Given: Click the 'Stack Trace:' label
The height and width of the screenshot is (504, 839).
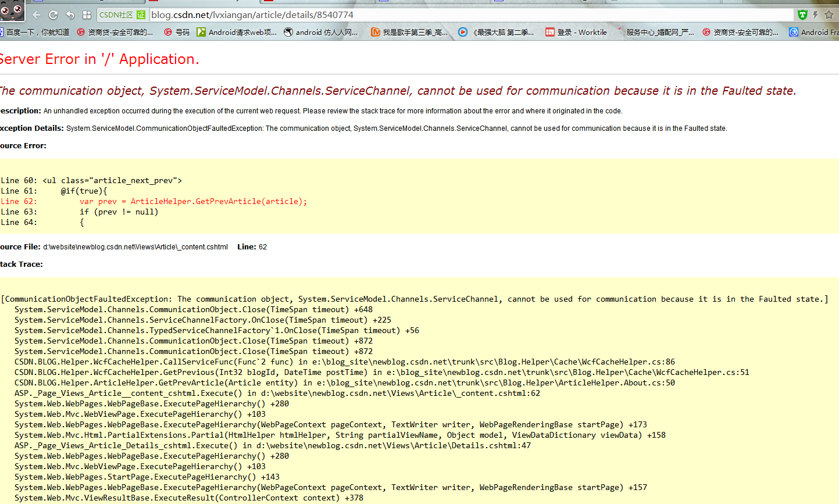Looking at the screenshot, I should tap(22, 264).
